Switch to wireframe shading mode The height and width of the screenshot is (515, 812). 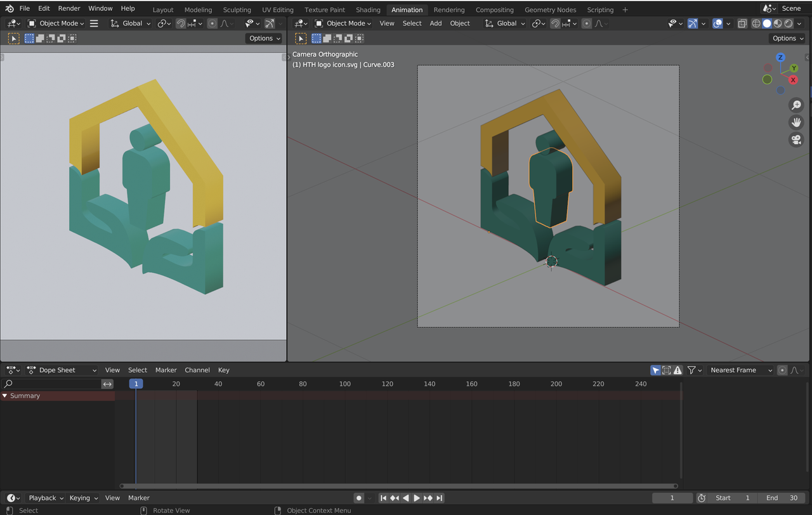(x=756, y=23)
